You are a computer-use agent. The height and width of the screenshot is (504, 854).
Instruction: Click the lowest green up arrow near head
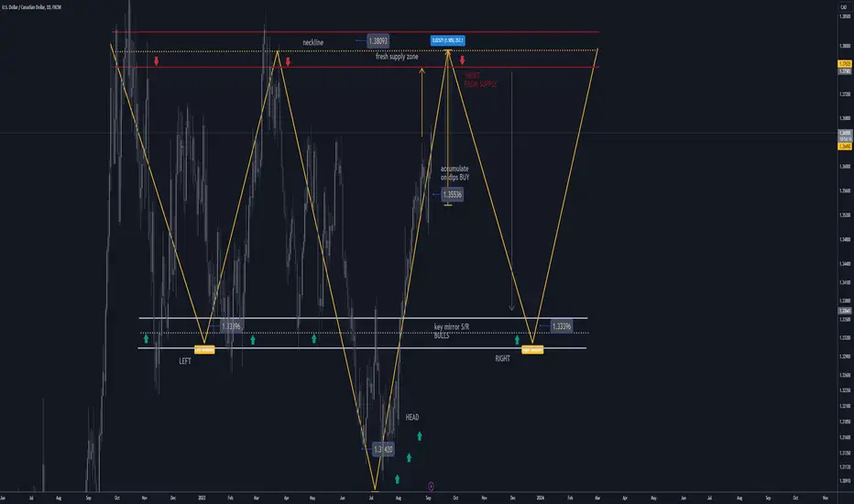(x=397, y=479)
